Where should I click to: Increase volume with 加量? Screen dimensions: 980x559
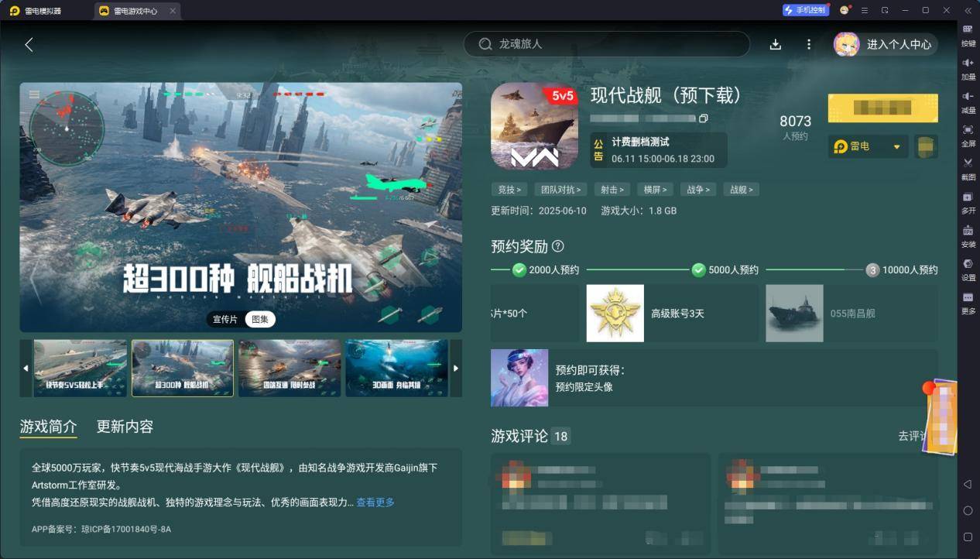[x=968, y=68]
